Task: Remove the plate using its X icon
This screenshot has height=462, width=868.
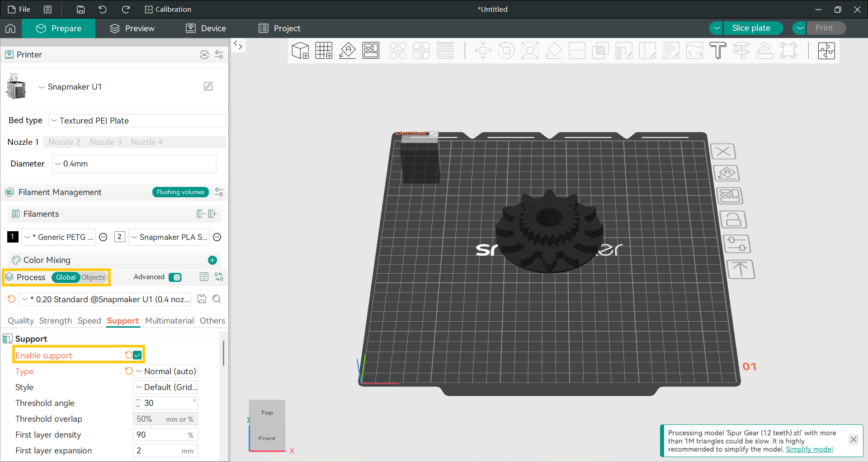Action: 723,151
